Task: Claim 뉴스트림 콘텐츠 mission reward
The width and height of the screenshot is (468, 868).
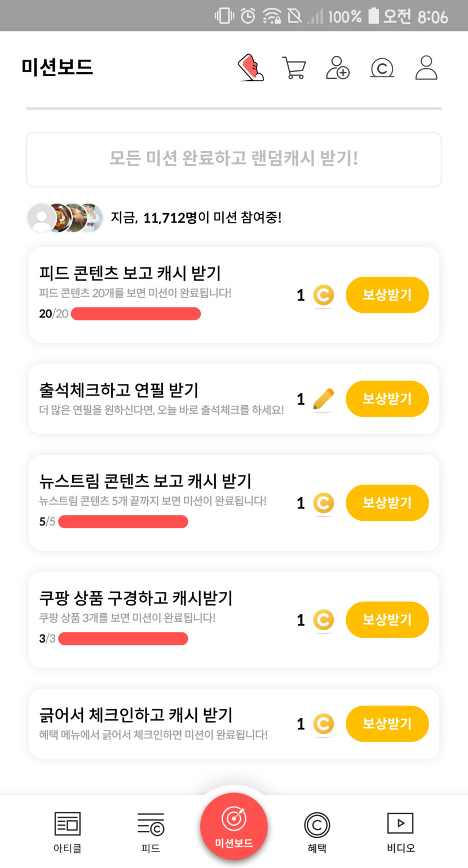Action: pyautogui.click(x=387, y=503)
